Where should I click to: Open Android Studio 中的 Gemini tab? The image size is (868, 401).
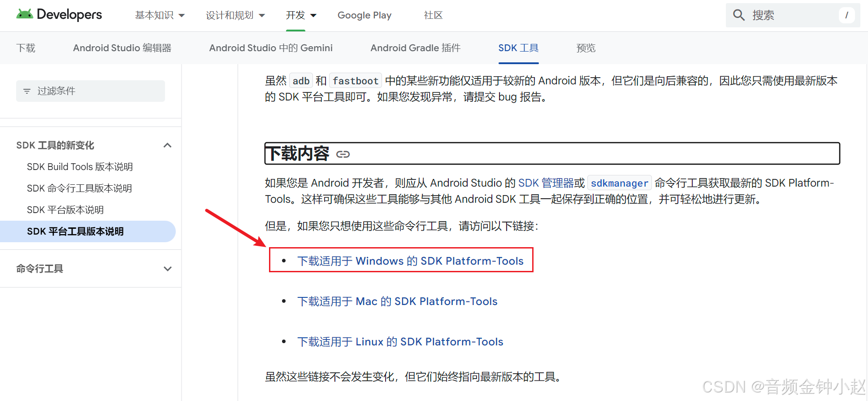click(271, 48)
